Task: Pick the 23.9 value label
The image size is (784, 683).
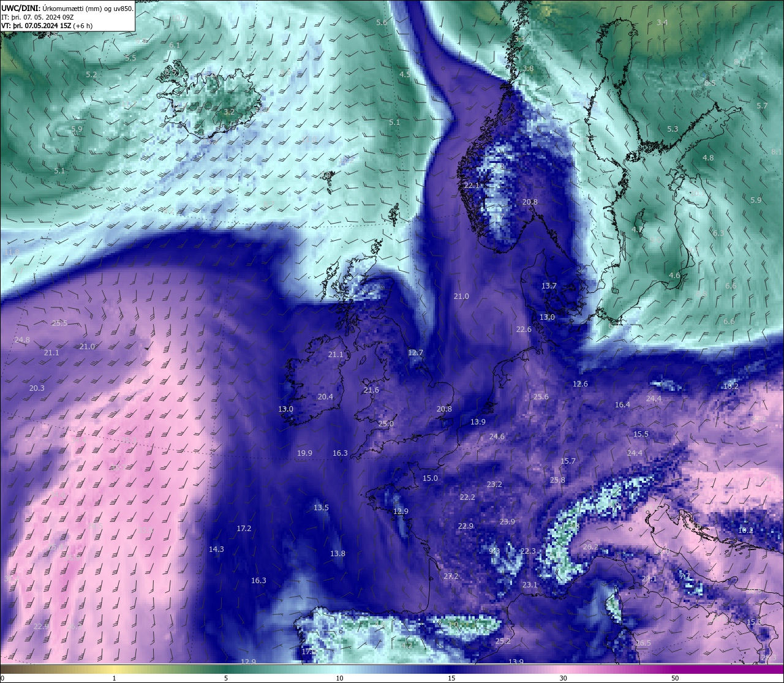Action: (507, 522)
